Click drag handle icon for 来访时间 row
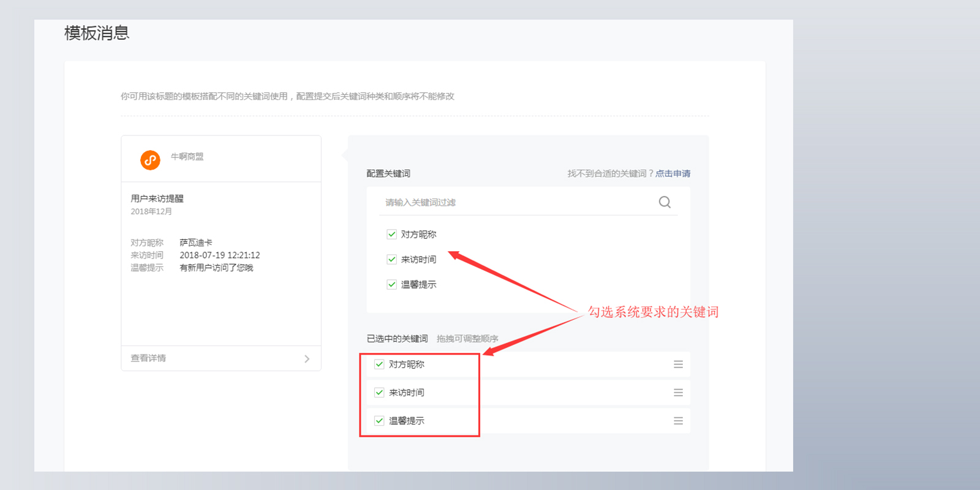980x490 pixels. coord(678,393)
